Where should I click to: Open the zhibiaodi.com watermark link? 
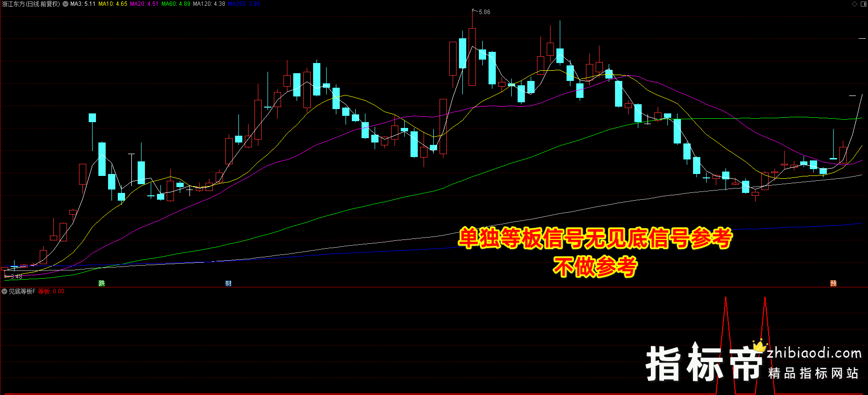click(x=814, y=353)
